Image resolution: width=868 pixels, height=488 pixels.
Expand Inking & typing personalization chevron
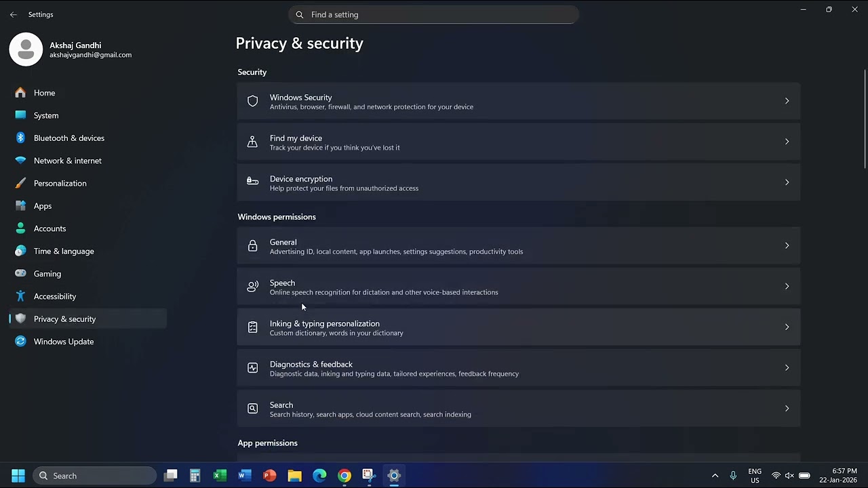pyautogui.click(x=787, y=327)
